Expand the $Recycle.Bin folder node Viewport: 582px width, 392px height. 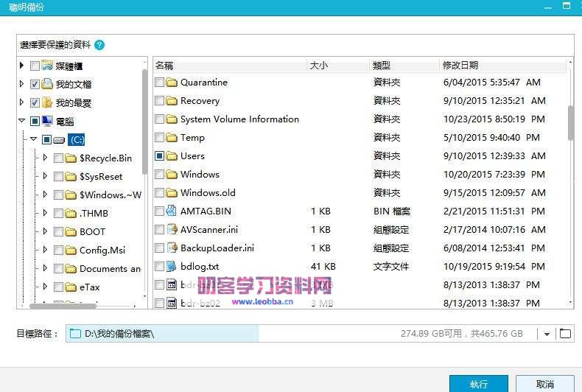pos(45,158)
